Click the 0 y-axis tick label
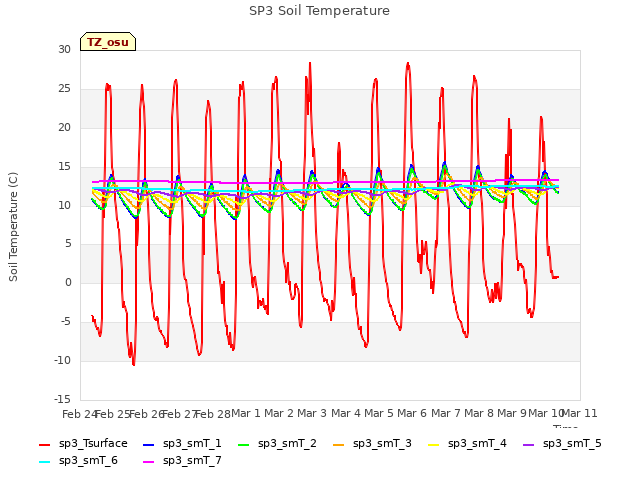This screenshot has height=480, width=640. pyautogui.click(x=68, y=282)
